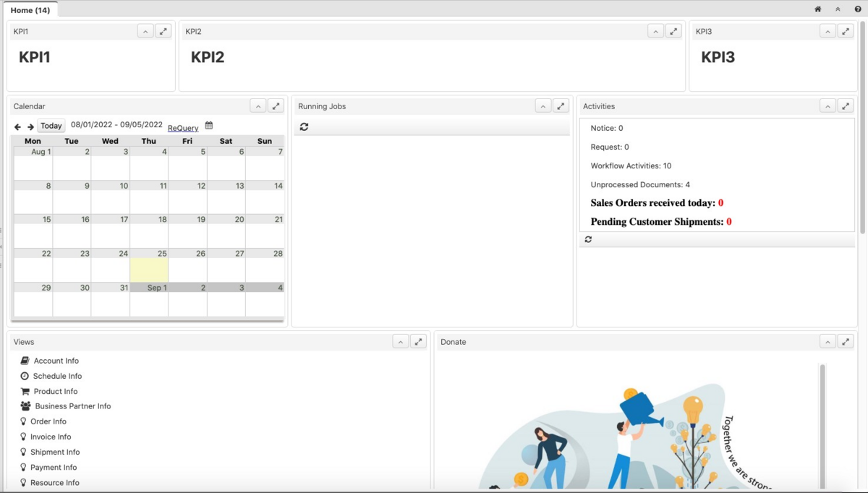Screen dimensions: 868x493
Task: Select the highlighted August 25 calendar cell
Action: pos(149,270)
